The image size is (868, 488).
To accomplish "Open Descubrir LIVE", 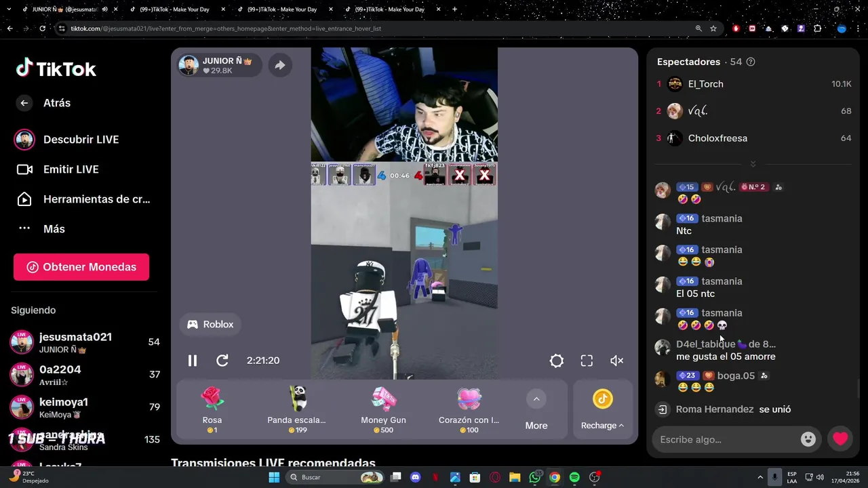I will (x=81, y=140).
